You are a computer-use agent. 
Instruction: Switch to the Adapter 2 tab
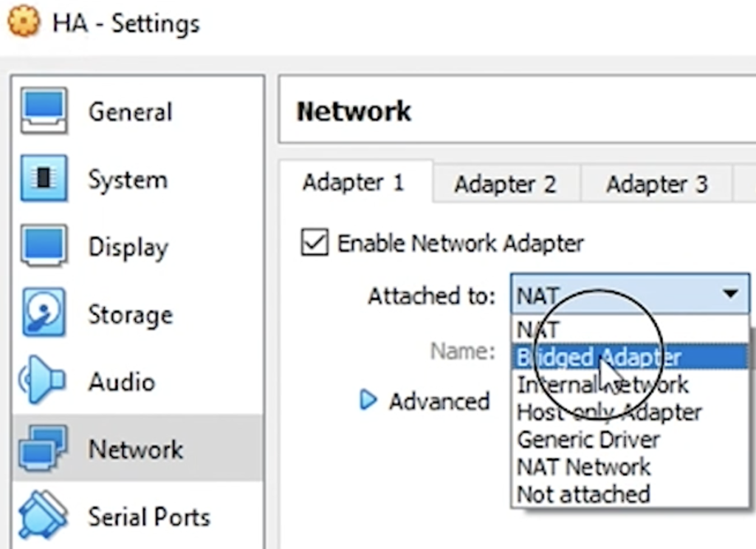tap(506, 184)
